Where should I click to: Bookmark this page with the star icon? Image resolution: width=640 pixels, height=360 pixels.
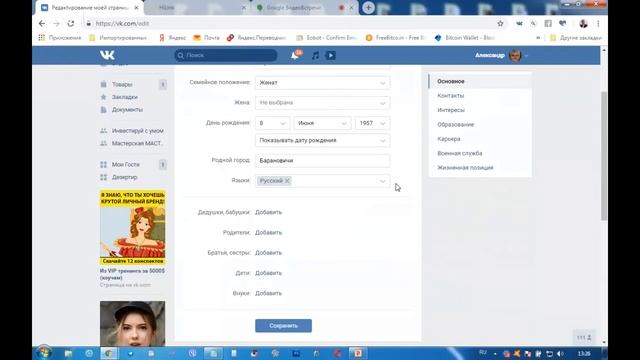pos(500,24)
